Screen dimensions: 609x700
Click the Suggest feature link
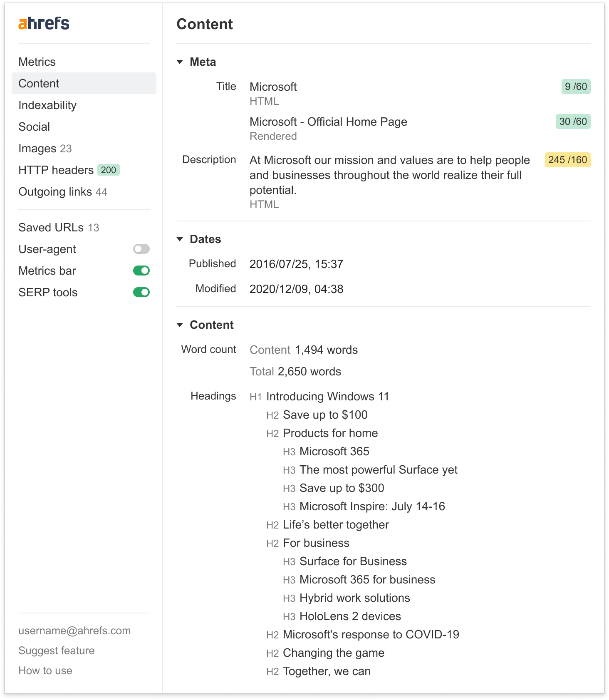pyautogui.click(x=57, y=650)
